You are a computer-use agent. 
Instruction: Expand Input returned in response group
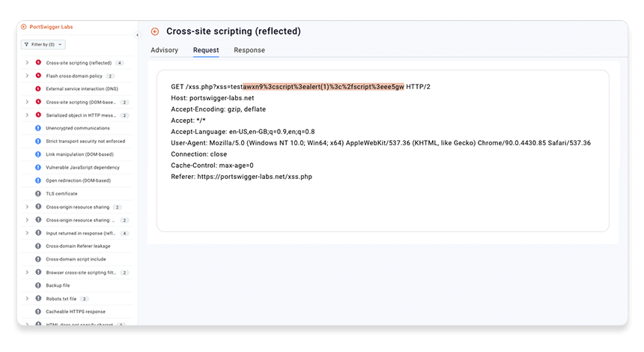pyautogui.click(x=28, y=233)
